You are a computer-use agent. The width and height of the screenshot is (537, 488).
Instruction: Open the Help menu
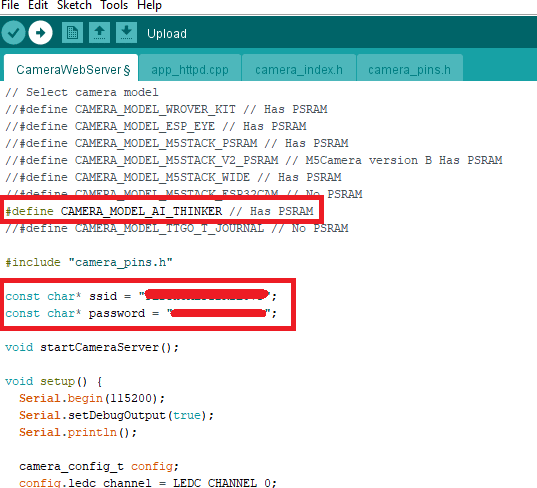pyautogui.click(x=149, y=5)
